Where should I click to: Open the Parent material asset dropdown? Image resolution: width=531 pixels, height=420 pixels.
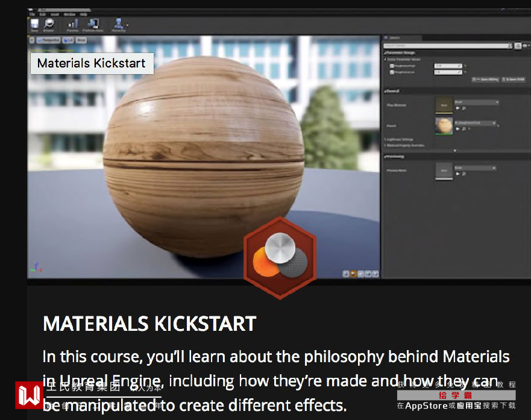(x=475, y=123)
